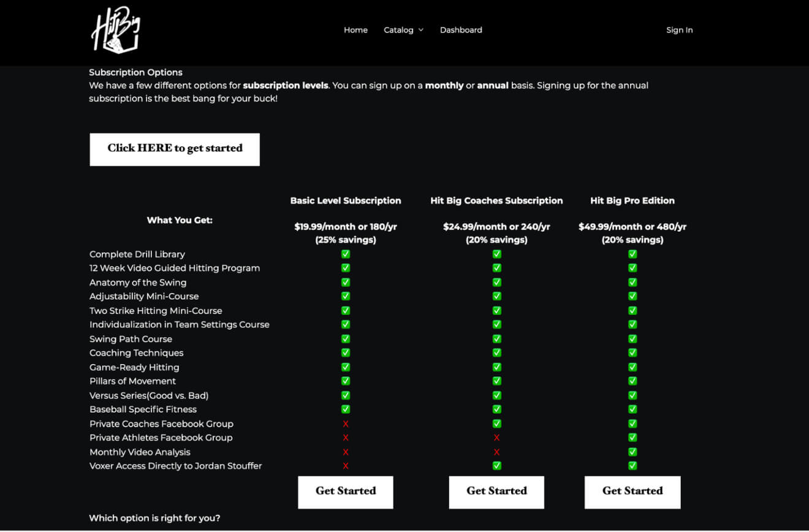Image resolution: width=809 pixels, height=532 pixels.
Task: Click the Sign In link
Action: coord(679,30)
